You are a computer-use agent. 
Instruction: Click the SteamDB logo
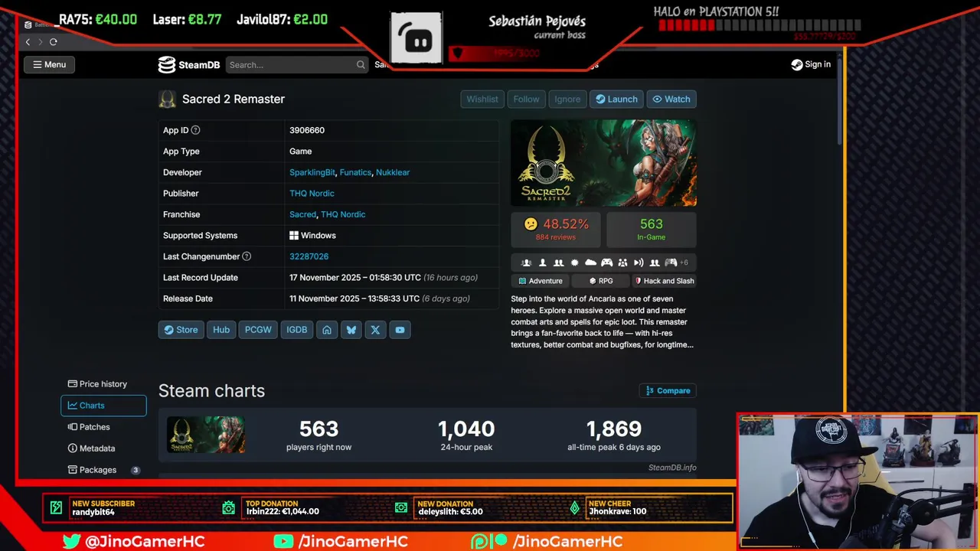[x=189, y=65]
